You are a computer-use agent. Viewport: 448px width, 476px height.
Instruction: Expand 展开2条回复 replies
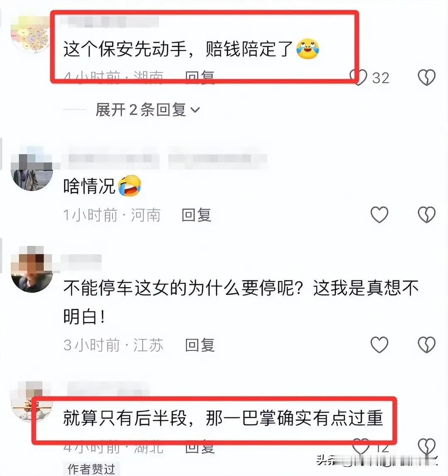148,109
